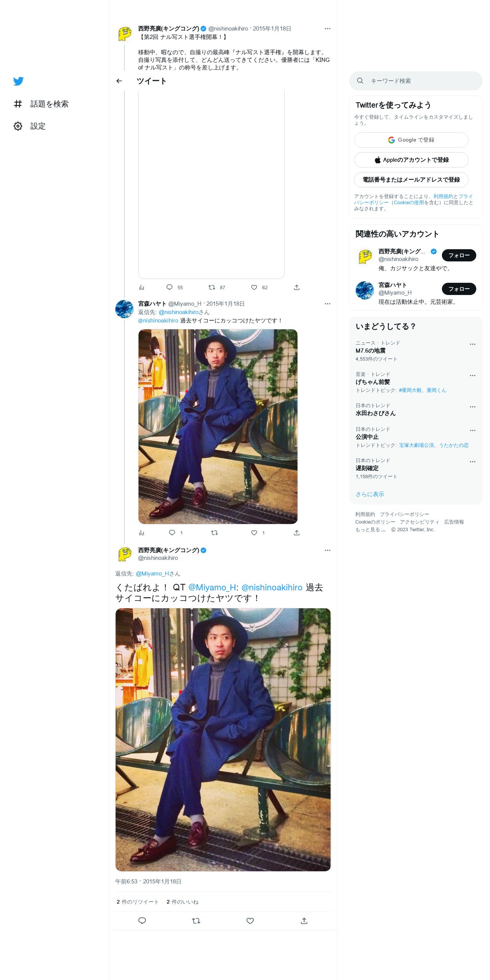This screenshot has height=980, width=490.
Task: Open more options on 宮森ハヤト's reply
Action: [x=327, y=304]
